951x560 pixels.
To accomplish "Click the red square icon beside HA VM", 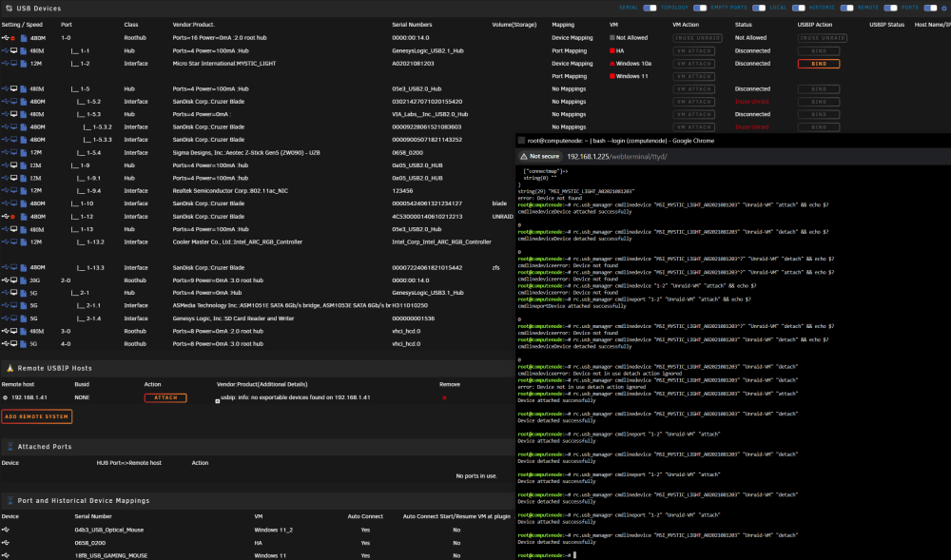I will point(611,51).
